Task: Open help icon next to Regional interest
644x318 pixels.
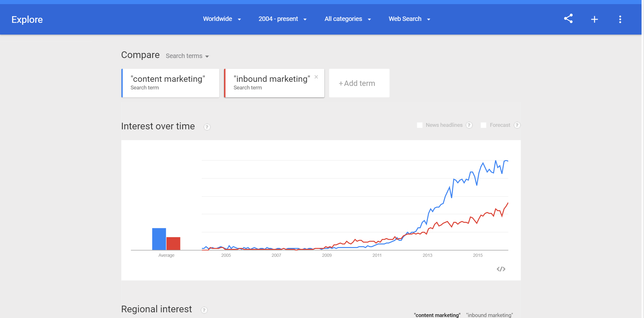Action: (204, 310)
